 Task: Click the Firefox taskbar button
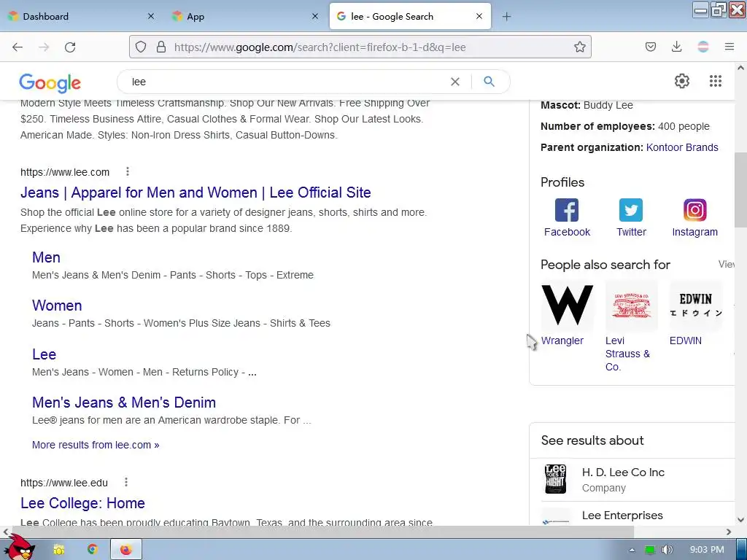(x=125, y=550)
